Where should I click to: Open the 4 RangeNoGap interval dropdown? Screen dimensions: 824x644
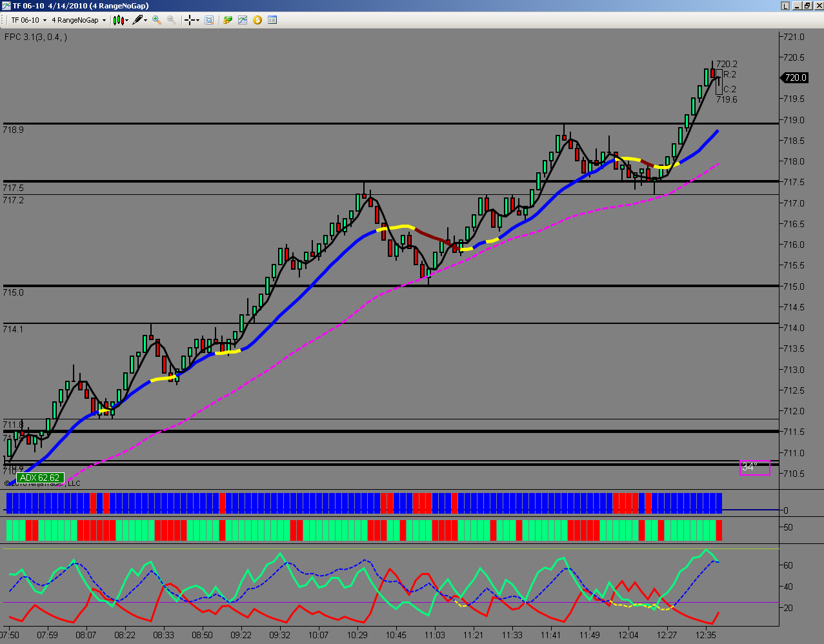point(79,20)
